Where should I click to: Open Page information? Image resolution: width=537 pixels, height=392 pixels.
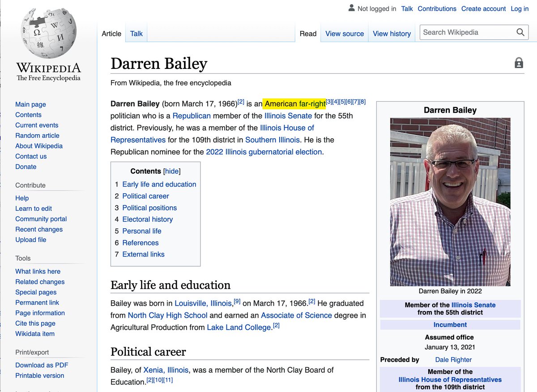(40, 313)
